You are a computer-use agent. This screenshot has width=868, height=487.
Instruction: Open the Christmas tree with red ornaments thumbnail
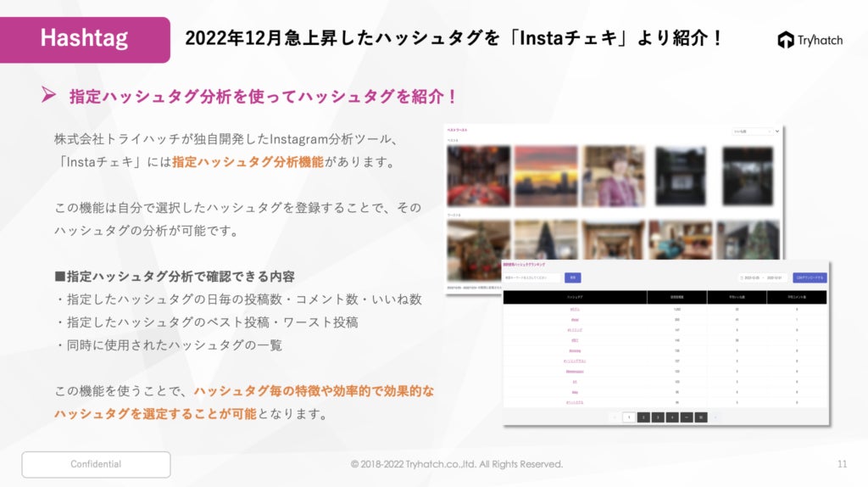479,249
